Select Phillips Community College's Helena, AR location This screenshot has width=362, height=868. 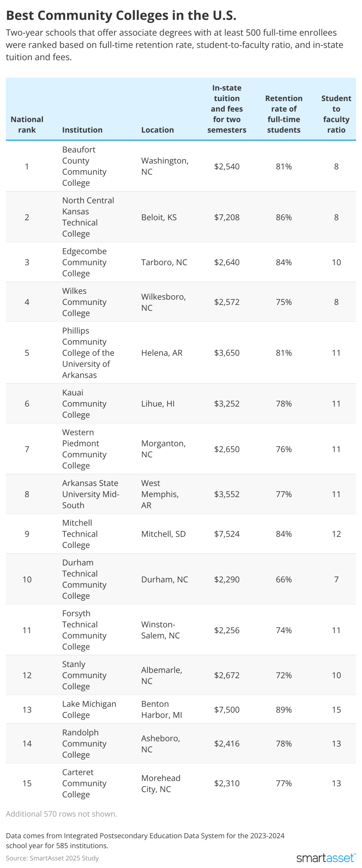pyautogui.click(x=162, y=353)
